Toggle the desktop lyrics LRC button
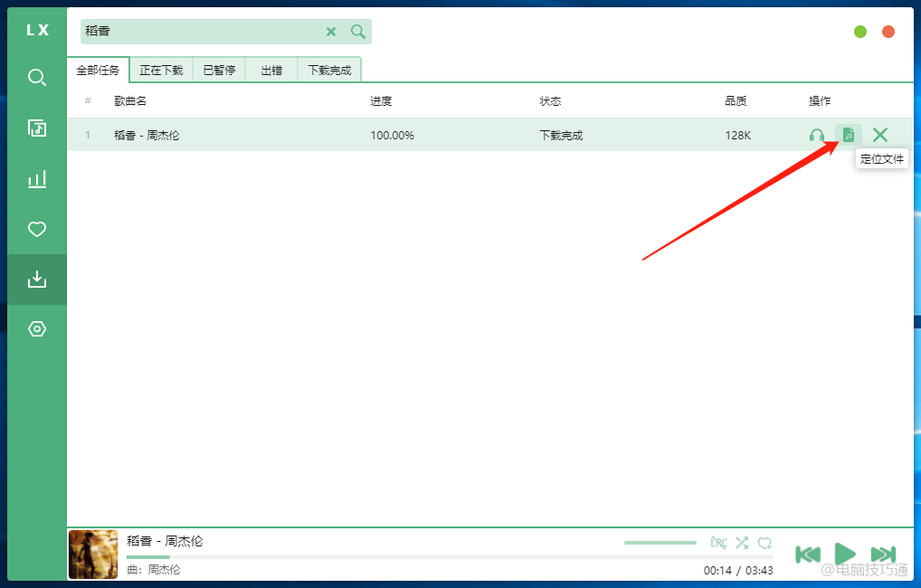 (718, 543)
